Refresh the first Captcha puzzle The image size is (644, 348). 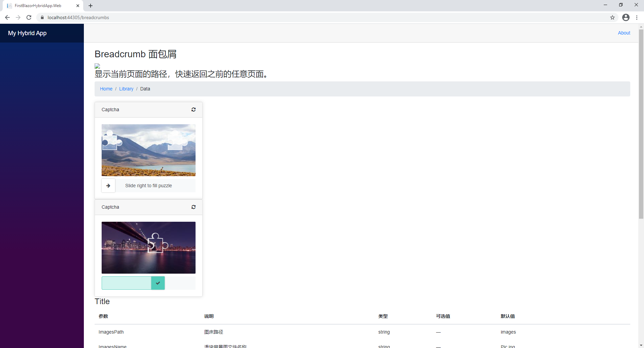[194, 110]
